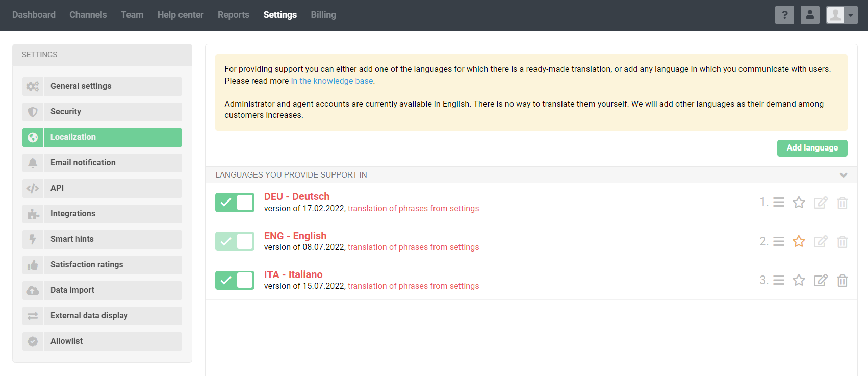Viewport: 868px width, 376px height.
Task: Open the Team page
Action: pos(132,15)
